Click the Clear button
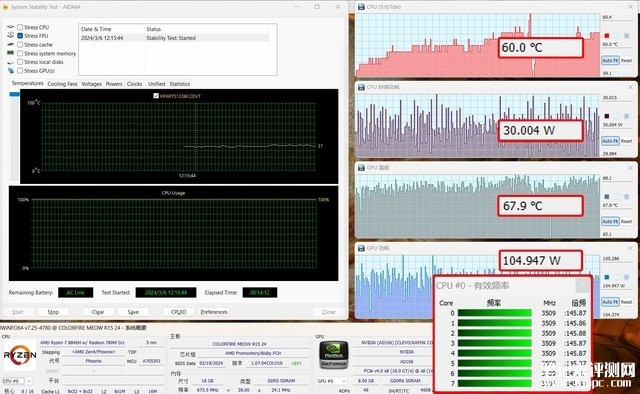The image size is (640, 394). coord(98,312)
